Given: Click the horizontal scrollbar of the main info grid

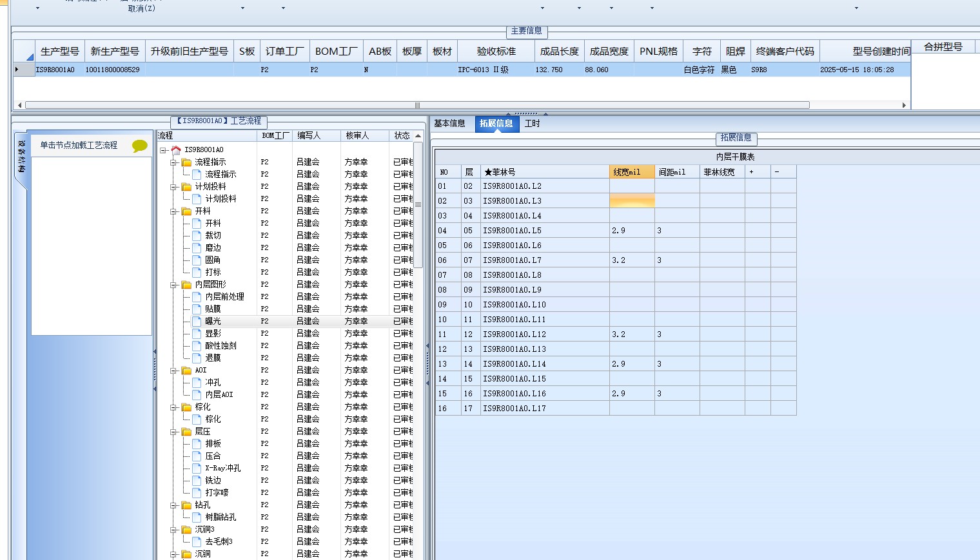Looking at the screenshot, I should [417, 105].
